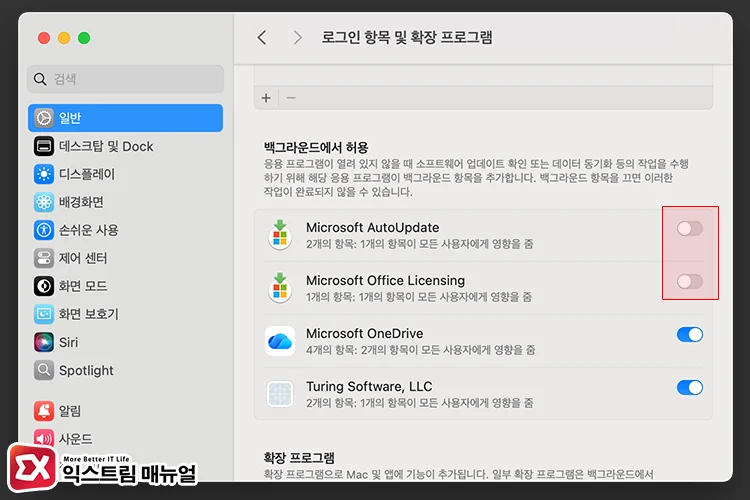The width and height of the screenshot is (750, 500).
Task: Click Office Licensing '1개의 항목' subtitle
Action: click(419, 297)
